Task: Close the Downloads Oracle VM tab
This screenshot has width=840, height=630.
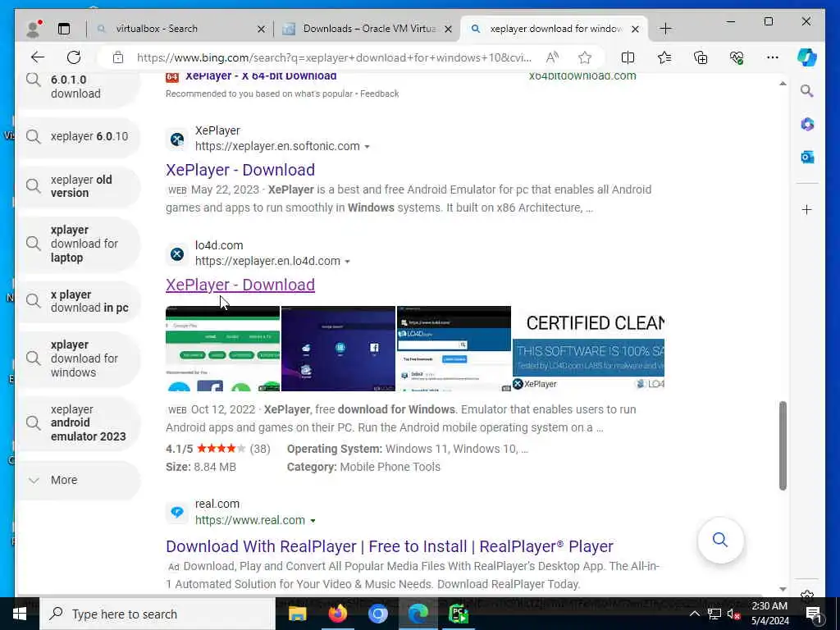Action: point(449,29)
